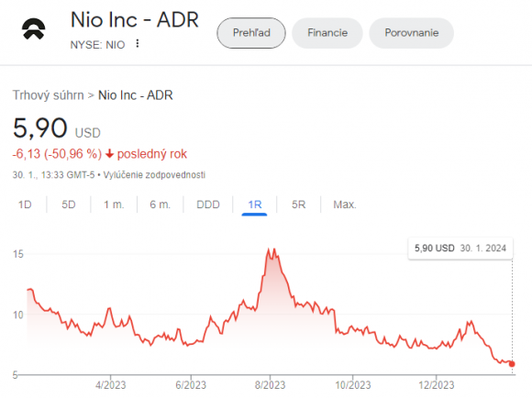This screenshot has height=398, width=532.
Task: Click the red down arrow before posledný rok
Action: (109, 154)
